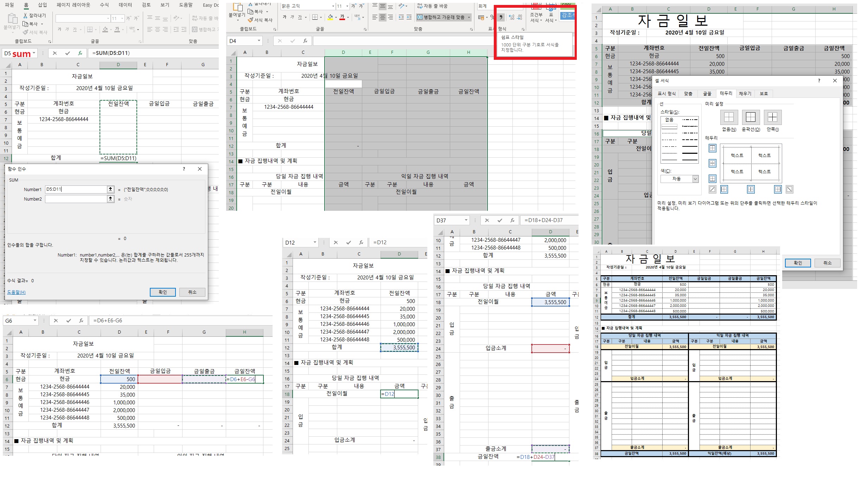This screenshot has width=868, height=480.
Task: Select the 윤곽선 outline border preset
Action: tap(751, 117)
